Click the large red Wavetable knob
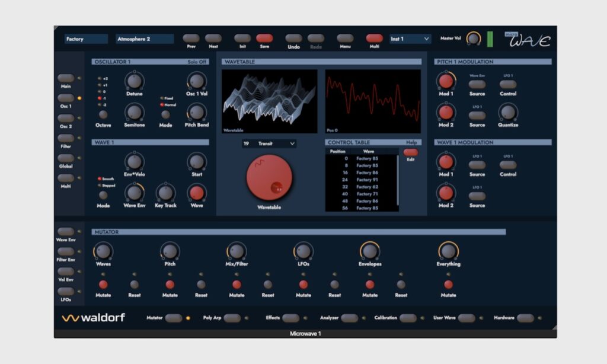The height and width of the screenshot is (364, 607). pyautogui.click(x=270, y=178)
